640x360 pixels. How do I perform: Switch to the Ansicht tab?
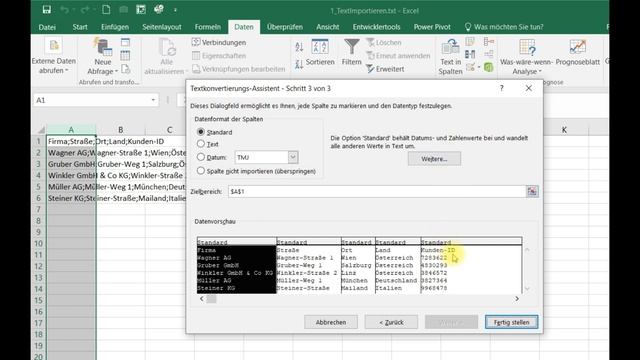(x=327, y=27)
